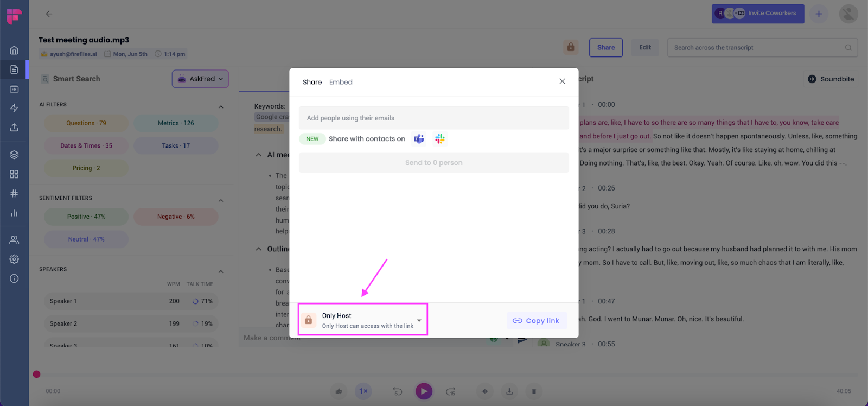This screenshot has width=868, height=406.
Task: Open the apps grid icon in sidebar
Action: tap(14, 174)
